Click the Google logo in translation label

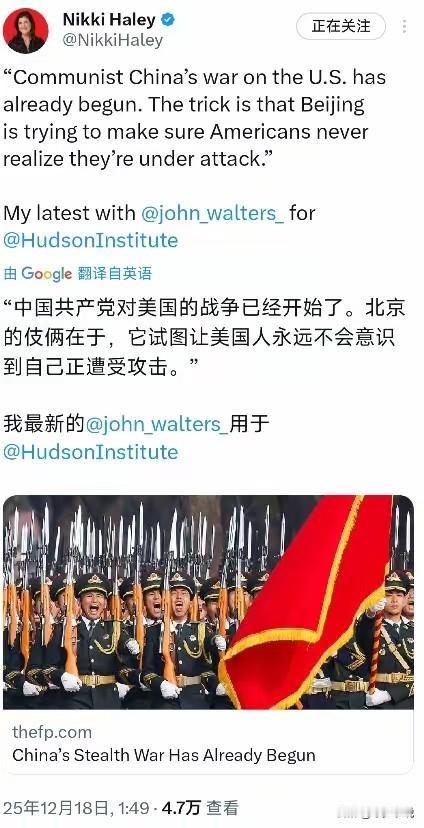pyautogui.click(x=46, y=274)
